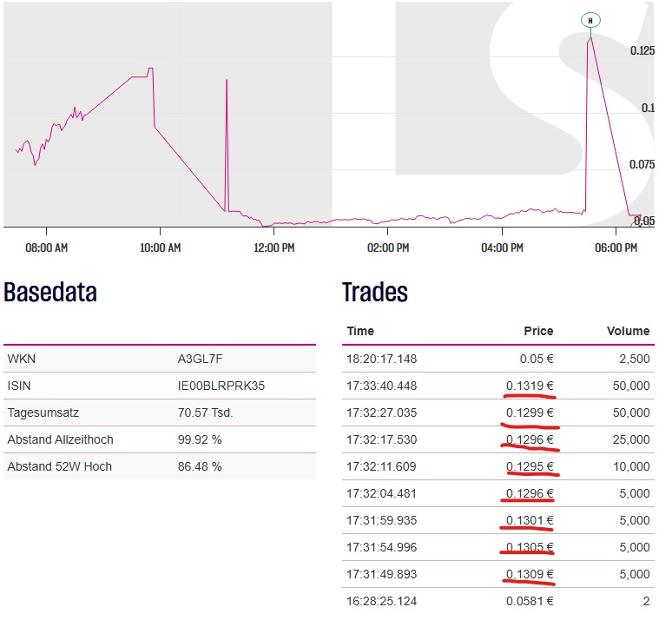Click the 0.125 price axis label
The image size is (672, 627).
tap(642, 51)
